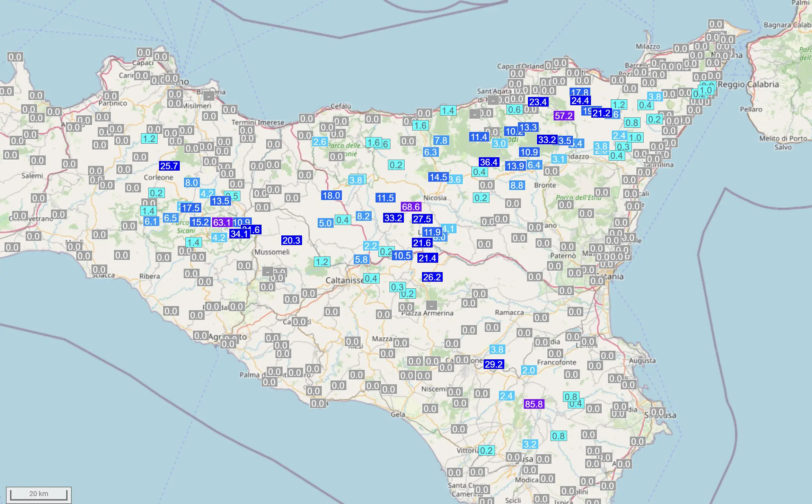Click the 0.2 marker left of Vittoria's 3.2
This screenshot has height=504, width=812.
pyautogui.click(x=487, y=451)
